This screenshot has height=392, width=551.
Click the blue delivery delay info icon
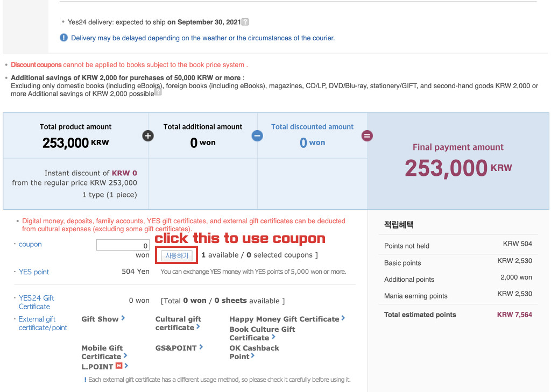(63, 38)
